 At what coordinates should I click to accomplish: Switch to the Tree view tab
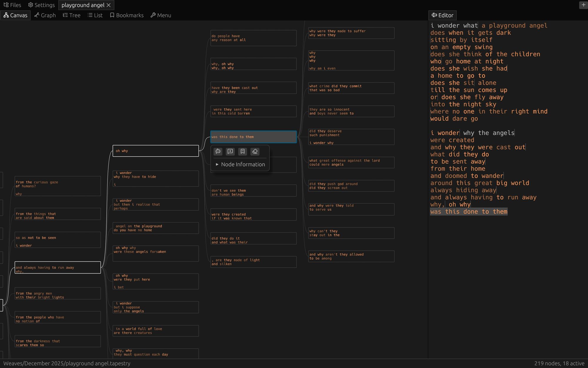(x=71, y=15)
